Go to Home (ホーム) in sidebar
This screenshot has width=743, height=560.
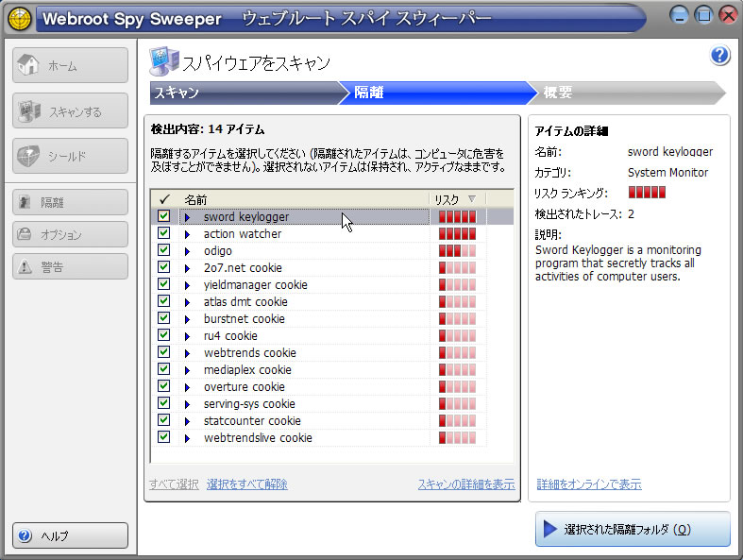click(x=70, y=65)
